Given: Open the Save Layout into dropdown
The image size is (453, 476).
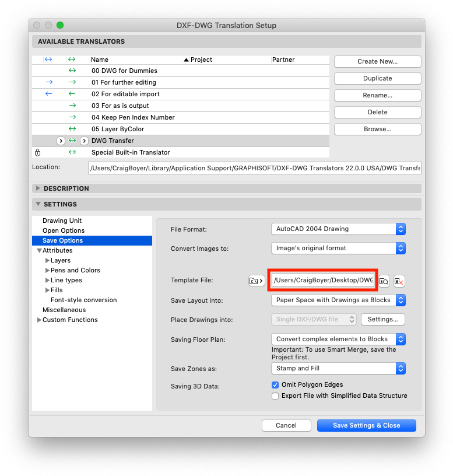Looking at the screenshot, I should pyautogui.click(x=338, y=300).
